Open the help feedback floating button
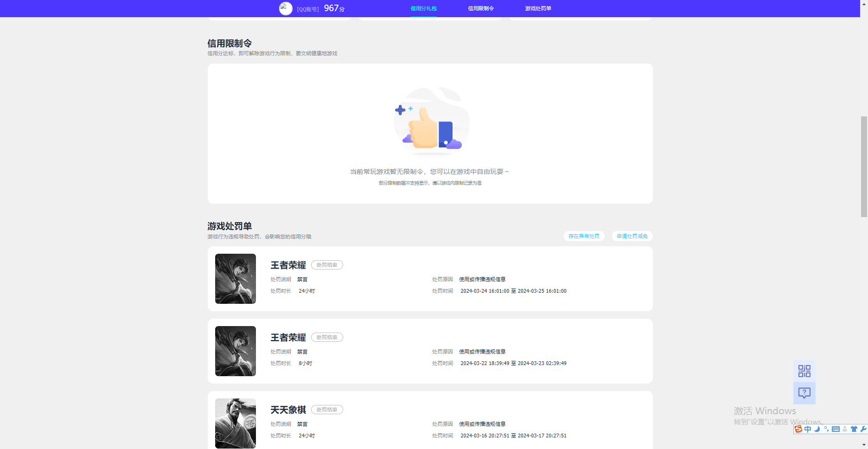Image resolution: width=868 pixels, height=449 pixels. [804, 393]
